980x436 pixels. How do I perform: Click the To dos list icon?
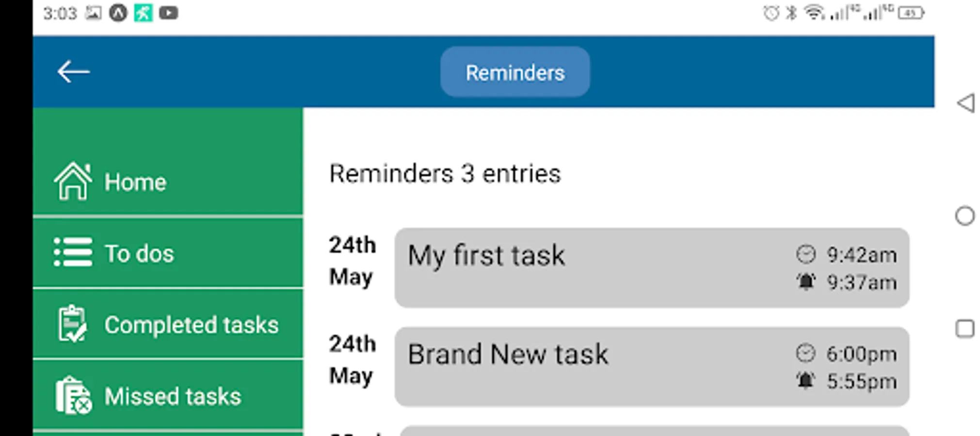(73, 252)
